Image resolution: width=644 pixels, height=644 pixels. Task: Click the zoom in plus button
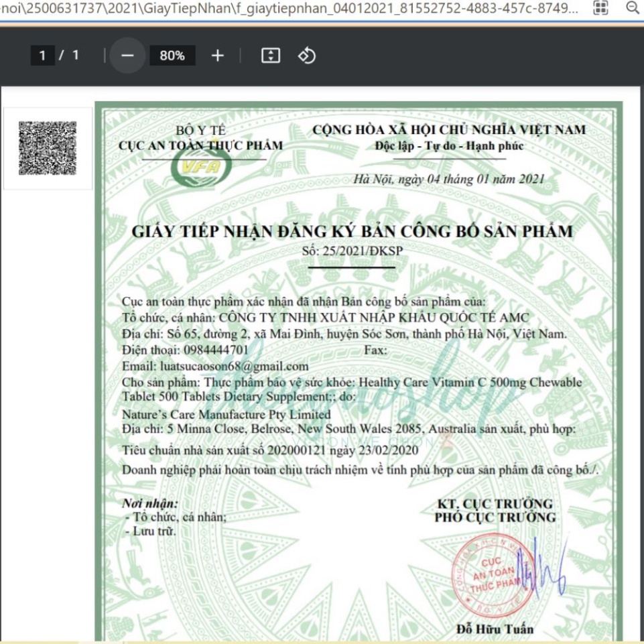pyautogui.click(x=217, y=56)
